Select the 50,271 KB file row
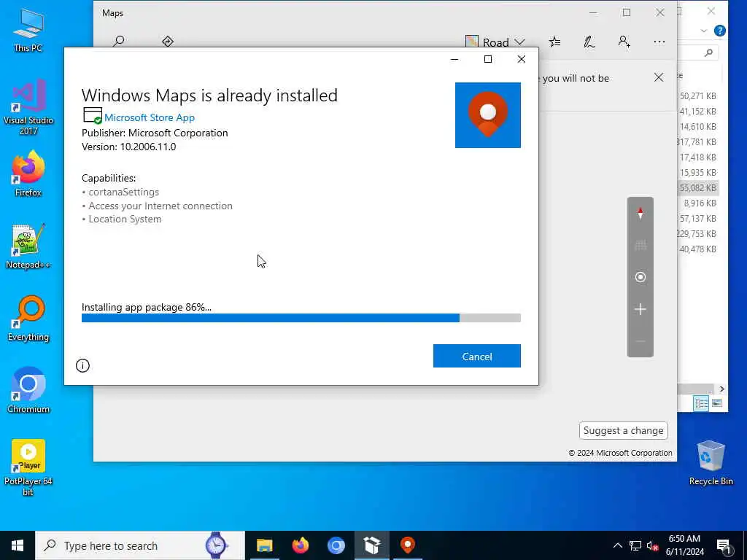 pos(698,96)
